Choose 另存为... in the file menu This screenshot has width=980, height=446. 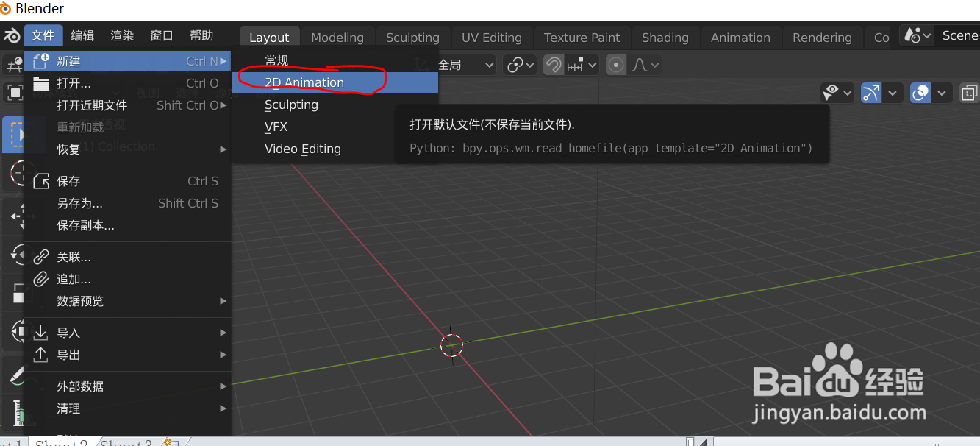pyautogui.click(x=128, y=203)
